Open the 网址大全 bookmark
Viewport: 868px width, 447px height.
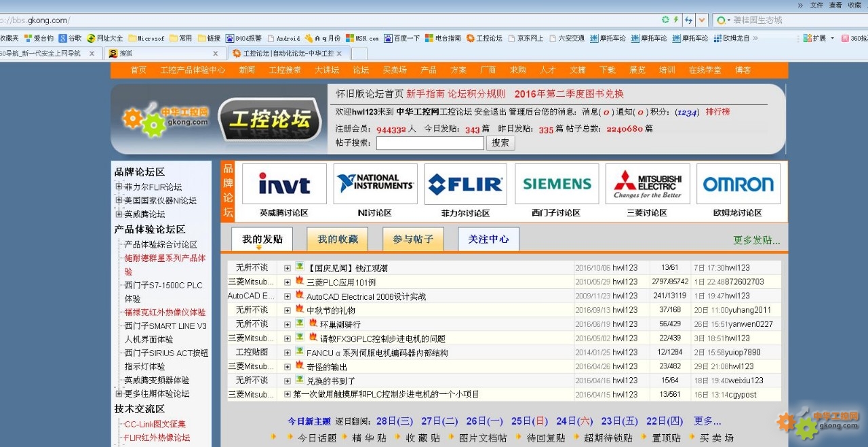click(104, 39)
